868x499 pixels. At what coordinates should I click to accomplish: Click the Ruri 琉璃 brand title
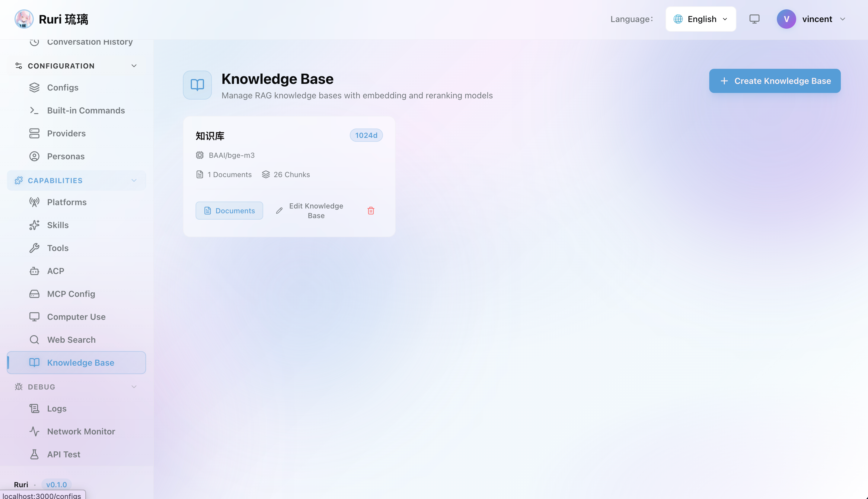click(x=63, y=19)
